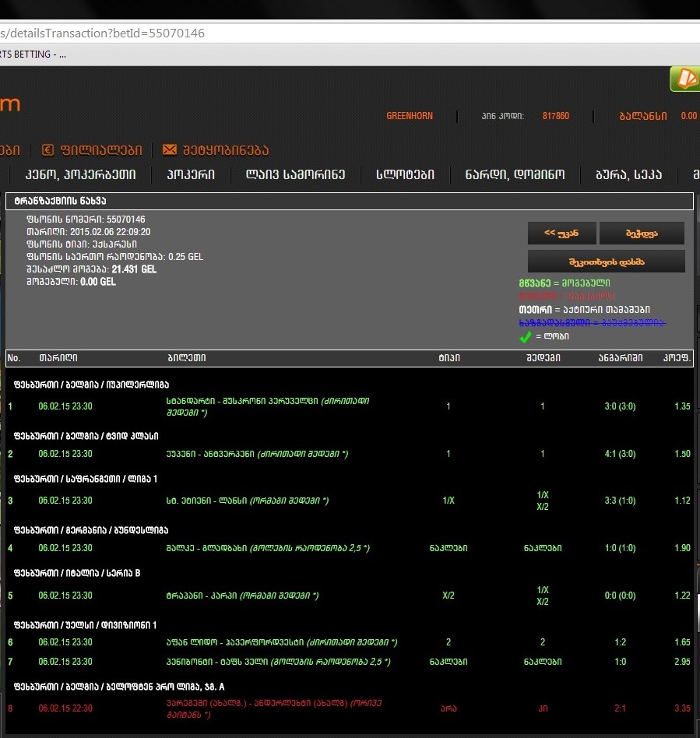This screenshot has width=700, height=738.
Task: Click the შეკითხვის დასმა button
Action: [606, 262]
